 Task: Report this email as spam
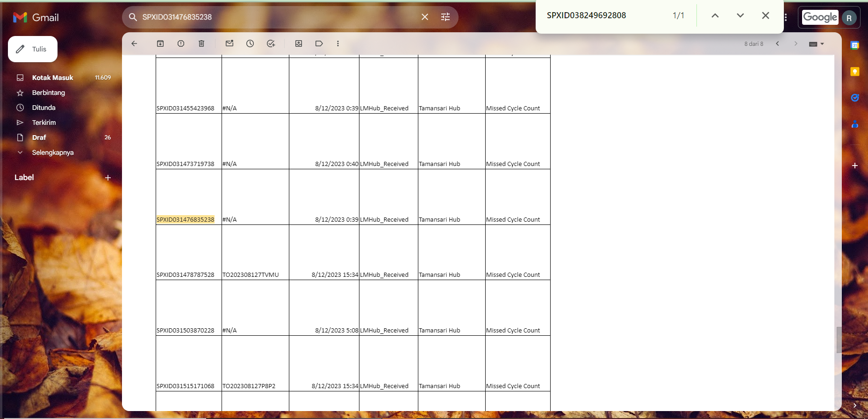pyautogui.click(x=181, y=43)
